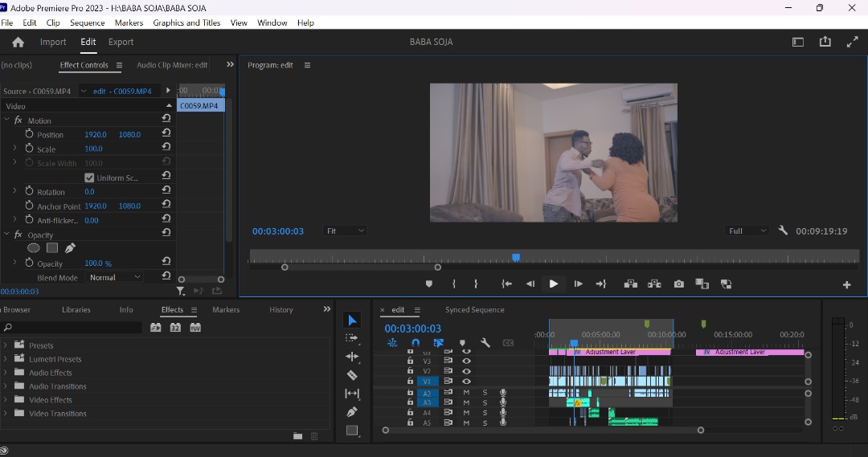Switch to the Libraries tab
This screenshot has width=868, height=457.
pyautogui.click(x=76, y=310)
